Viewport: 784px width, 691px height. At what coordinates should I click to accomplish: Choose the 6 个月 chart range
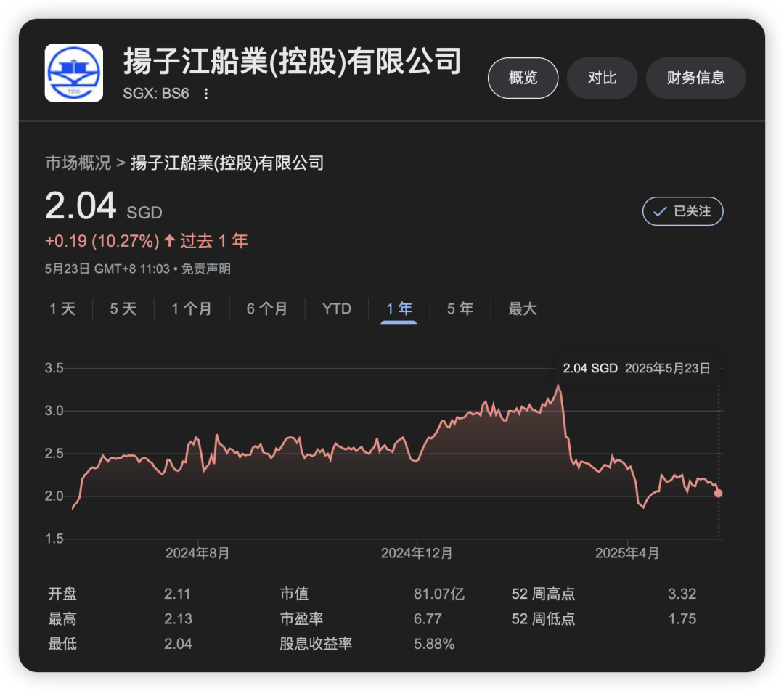click(267, 308)
